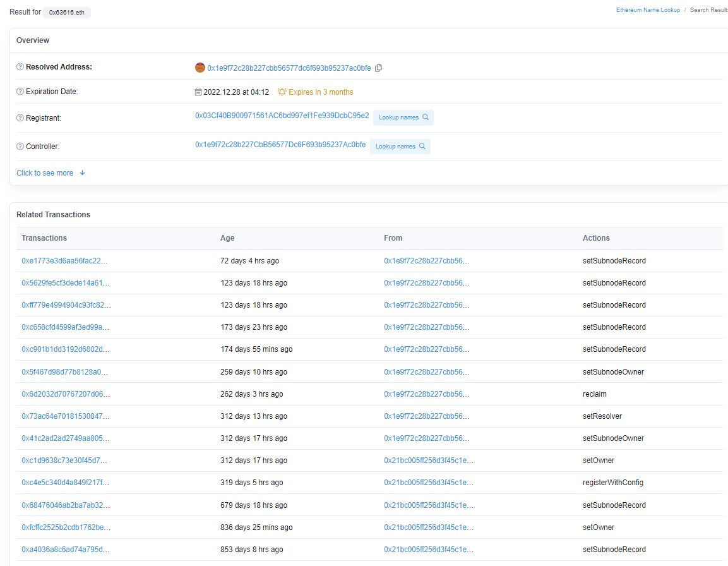
Task: Click the help icon beside Registrant
Action: click(20, 118)
